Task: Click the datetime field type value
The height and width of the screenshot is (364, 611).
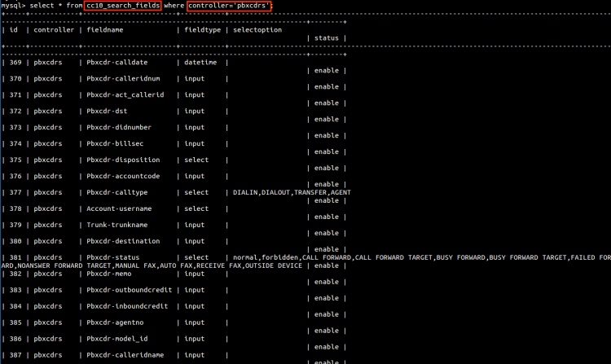Action: (x=200, y=63)
